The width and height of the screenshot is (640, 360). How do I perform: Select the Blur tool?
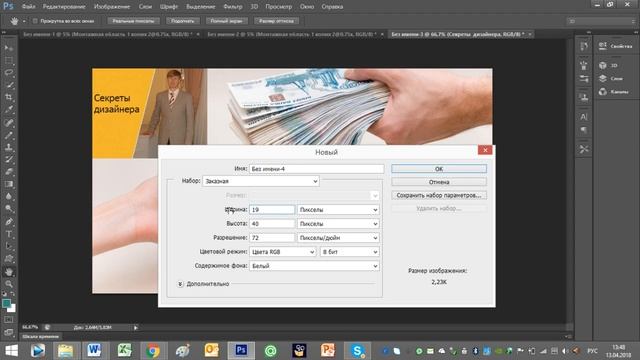point(9,196)
